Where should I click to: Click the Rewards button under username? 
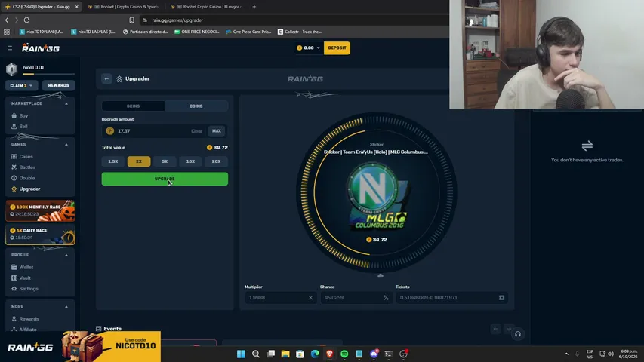[x=58, y=85]
